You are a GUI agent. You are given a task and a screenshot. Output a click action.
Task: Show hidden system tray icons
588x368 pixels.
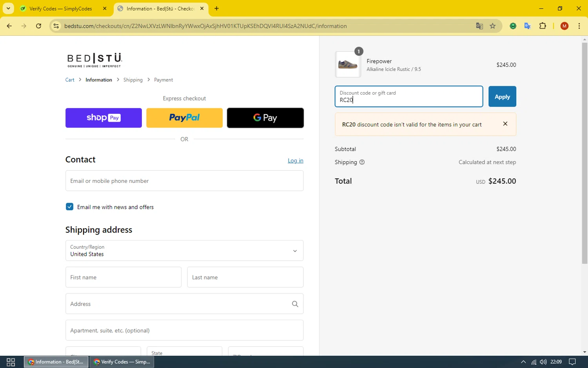[x=523, y=362]
